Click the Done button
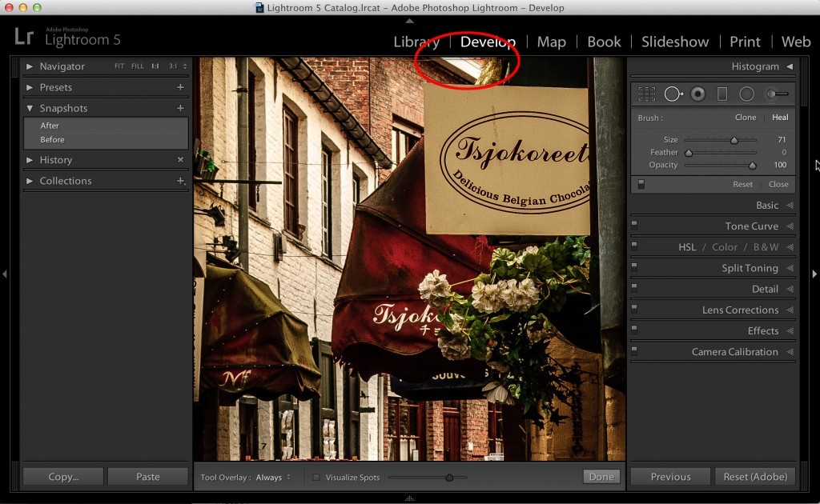The image size is (820, 504). point(601,476)
